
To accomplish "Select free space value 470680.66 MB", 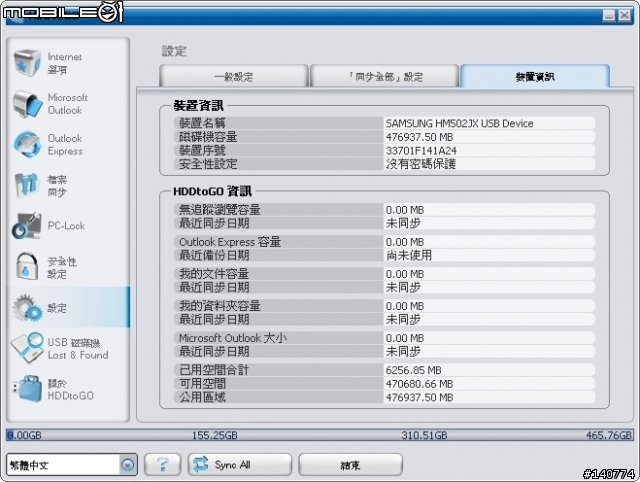I will point(420,384).
